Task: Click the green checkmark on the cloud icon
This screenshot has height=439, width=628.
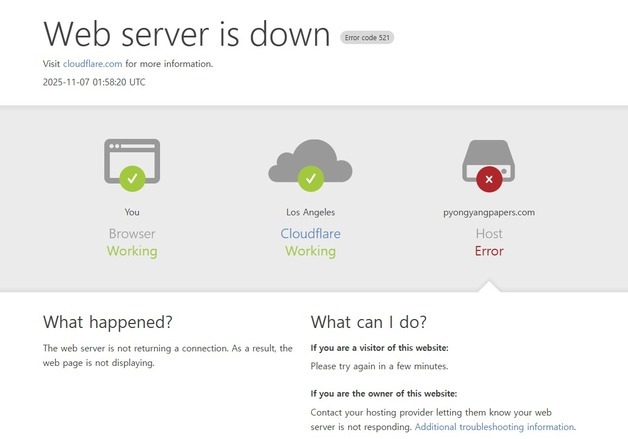Action: 310,179
